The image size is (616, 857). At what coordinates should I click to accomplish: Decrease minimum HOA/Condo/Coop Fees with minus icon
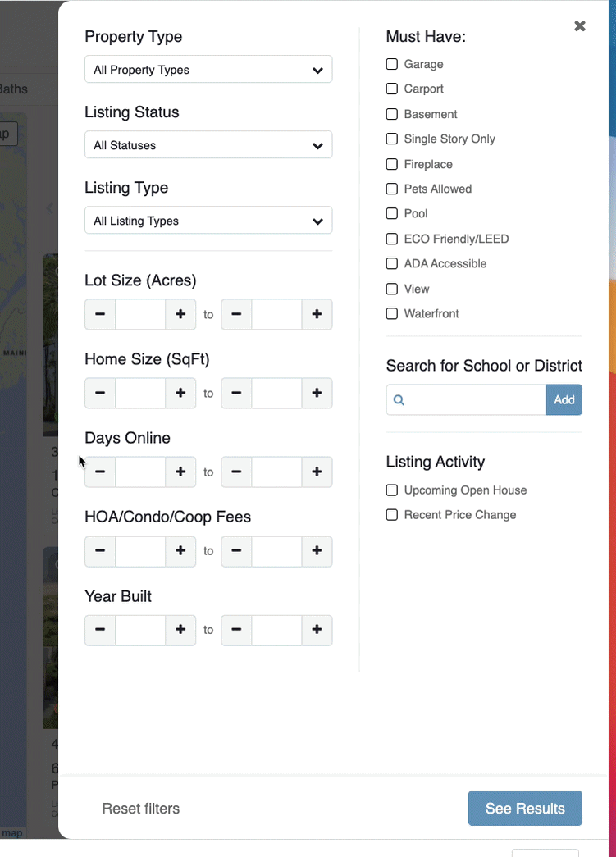coord(100,551)
